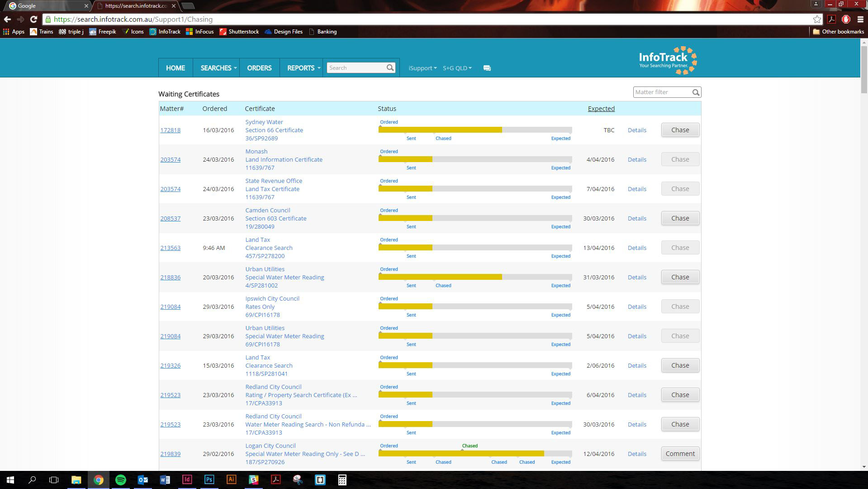Reload the page with the refresh icon
Screen dimensions: 868x489
tap(33, 19)
